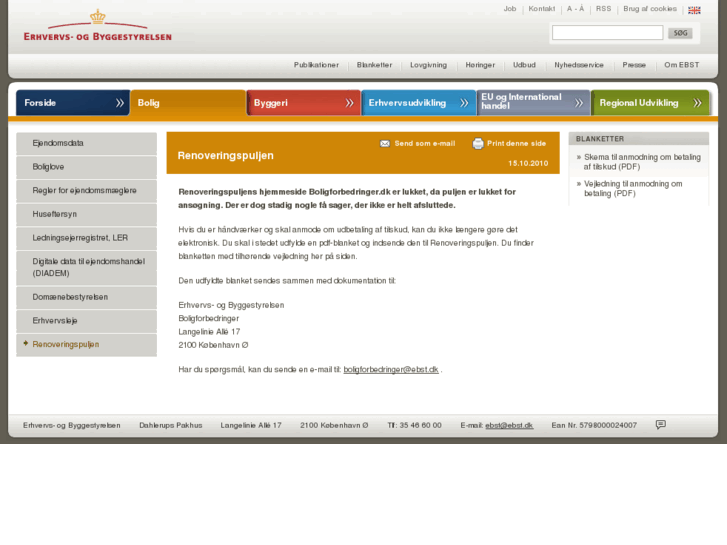Select Domænebestyrelsen in the sidebar
The image size is (727, 545).
point(86,297)
